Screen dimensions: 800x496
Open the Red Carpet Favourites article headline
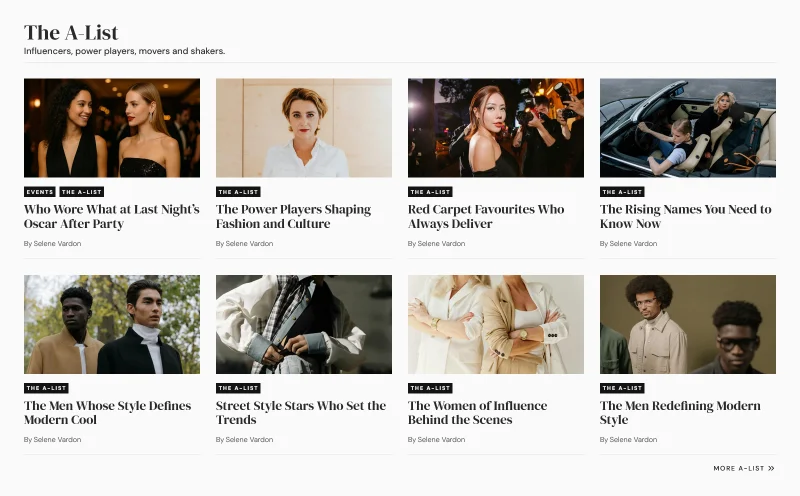point(486,216)
